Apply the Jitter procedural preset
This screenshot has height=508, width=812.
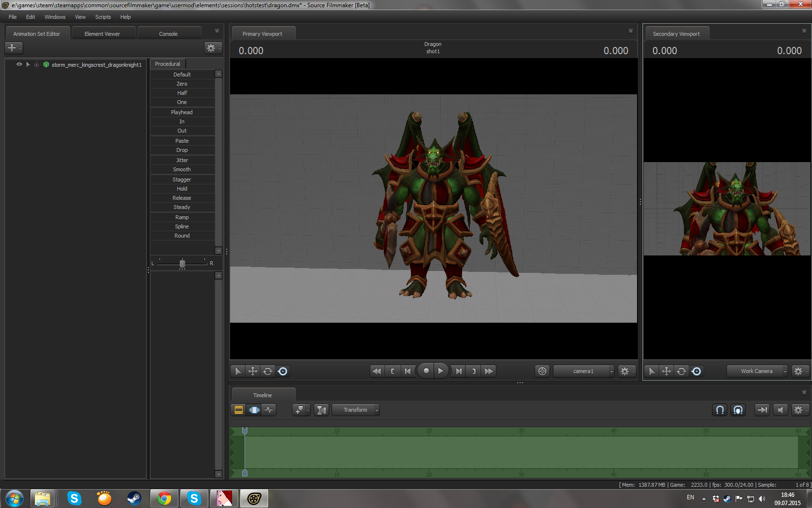182,160
